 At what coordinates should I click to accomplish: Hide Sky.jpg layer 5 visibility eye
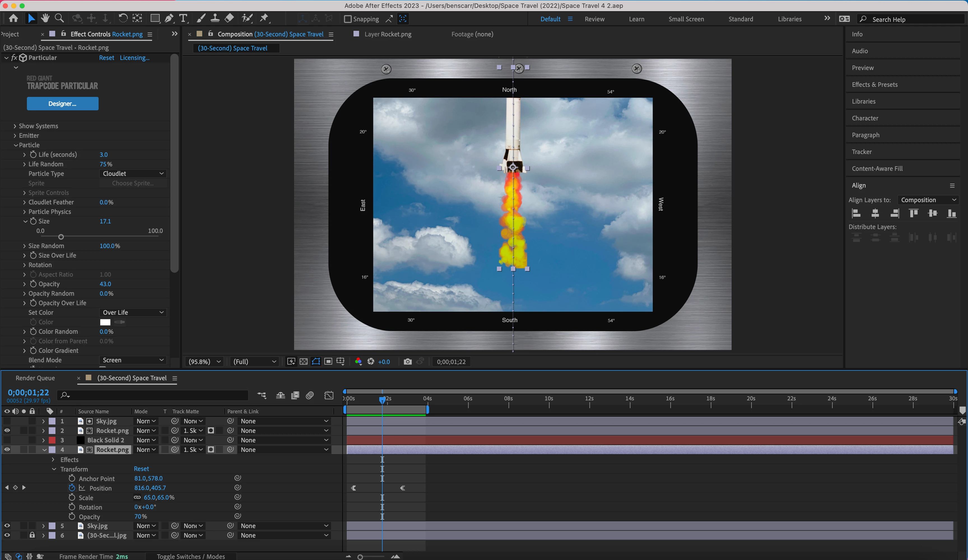click(7, 526)
